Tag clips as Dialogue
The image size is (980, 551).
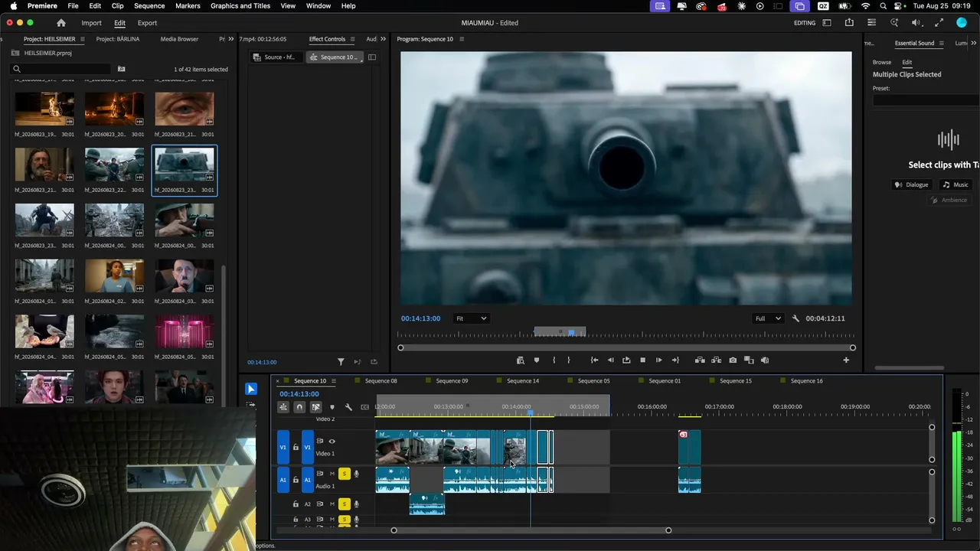912,184
